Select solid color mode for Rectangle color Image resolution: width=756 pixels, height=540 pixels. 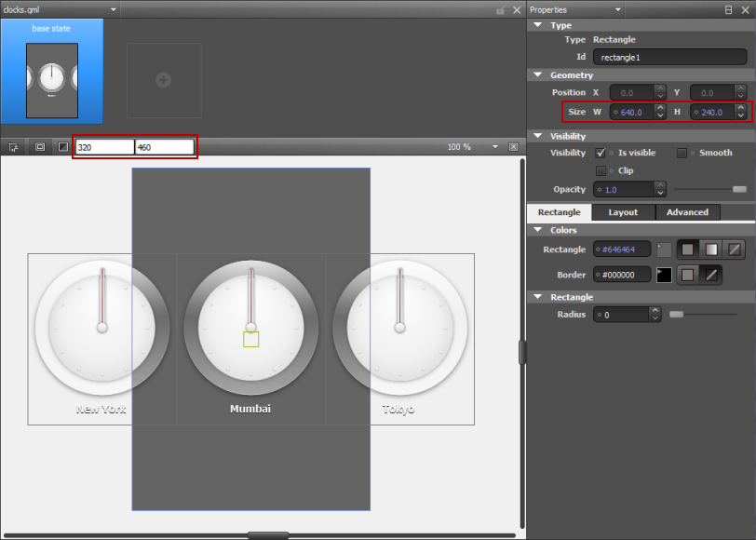pyautogui.click(x=687, y=250)
